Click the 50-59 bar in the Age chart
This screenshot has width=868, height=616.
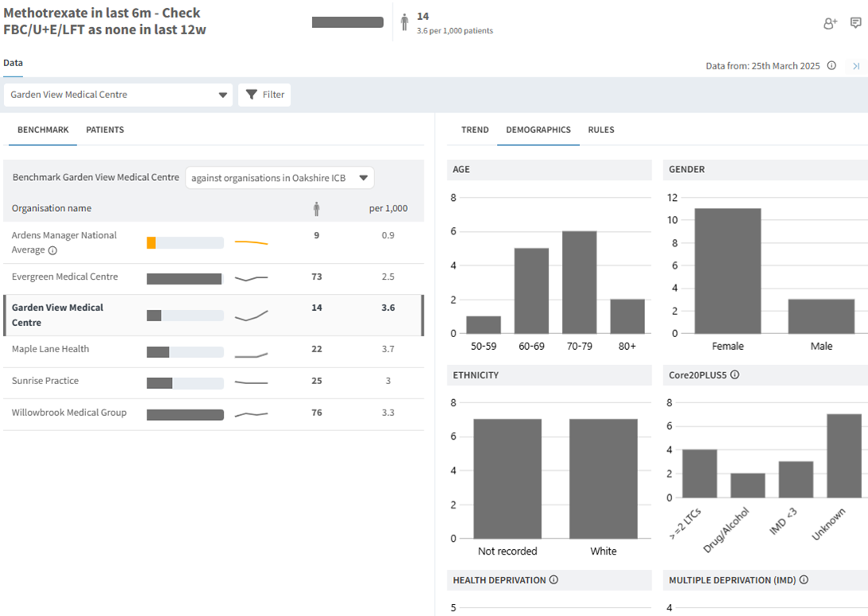pos(483,325)
